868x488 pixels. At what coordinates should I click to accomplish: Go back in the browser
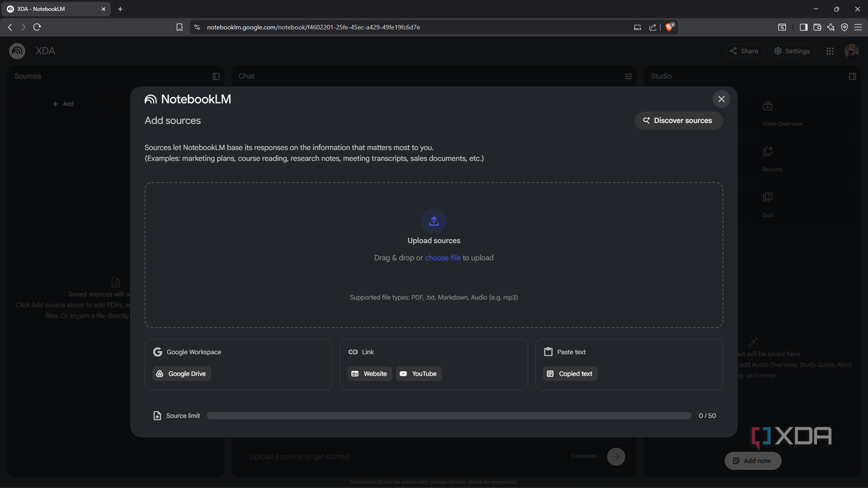point(10,27)
